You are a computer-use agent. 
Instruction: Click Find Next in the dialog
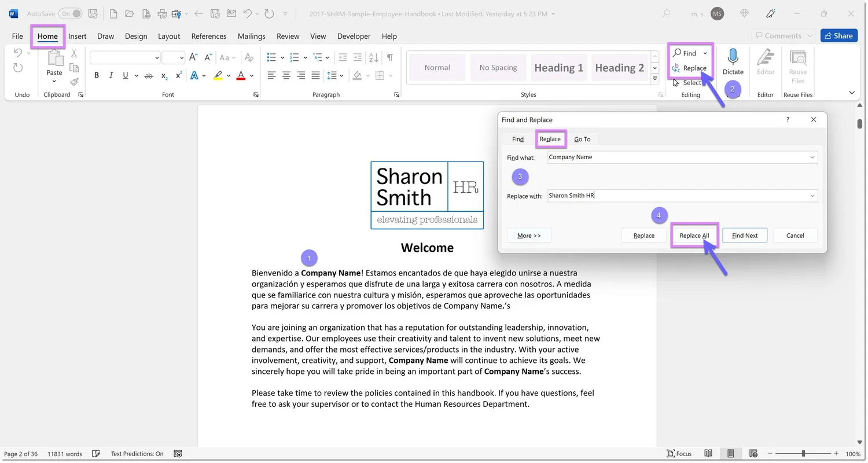tap(745, 235)
